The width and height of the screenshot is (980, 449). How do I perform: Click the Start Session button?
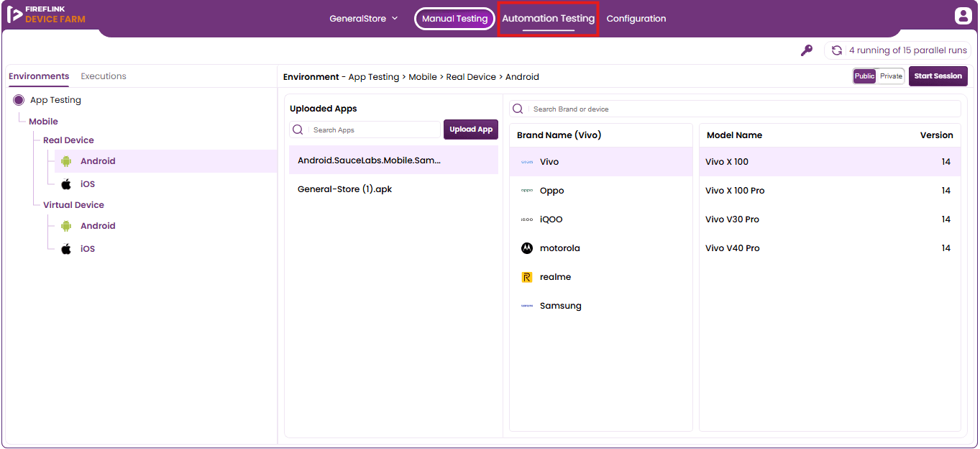click(938, 76)
